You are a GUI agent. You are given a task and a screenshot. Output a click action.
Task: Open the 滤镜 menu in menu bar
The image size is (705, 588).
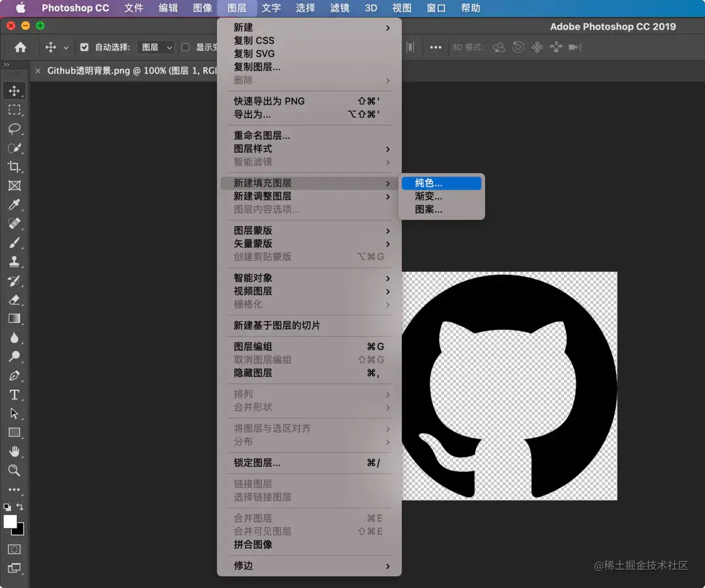pyautogui.click(x=340, y=8)
